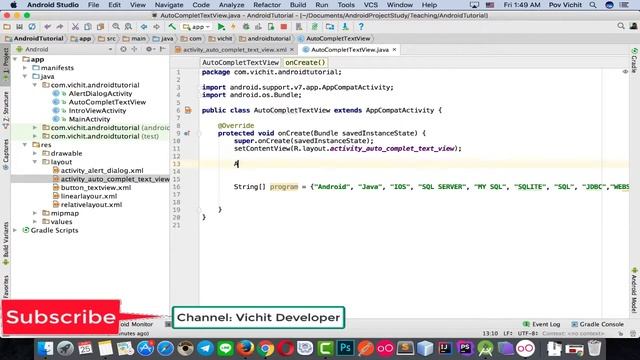Open Project panel gear settings dropdown
Image resolution: width=640 pixels, height=360 pixels.
pos(150,49)
